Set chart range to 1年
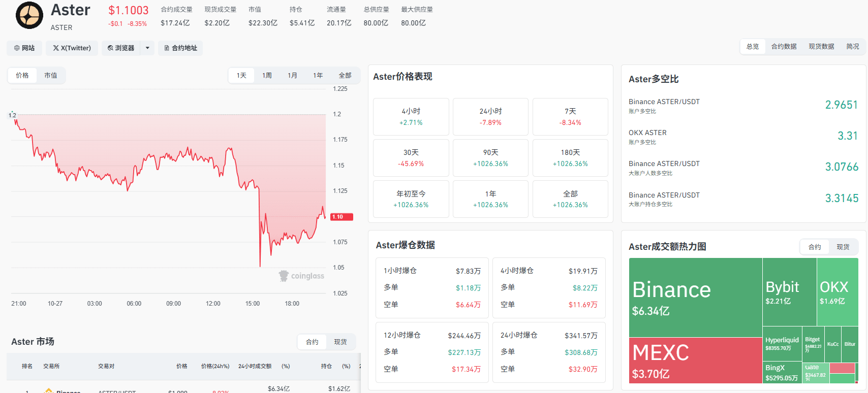Screen dimensions: 868x393 318,75
